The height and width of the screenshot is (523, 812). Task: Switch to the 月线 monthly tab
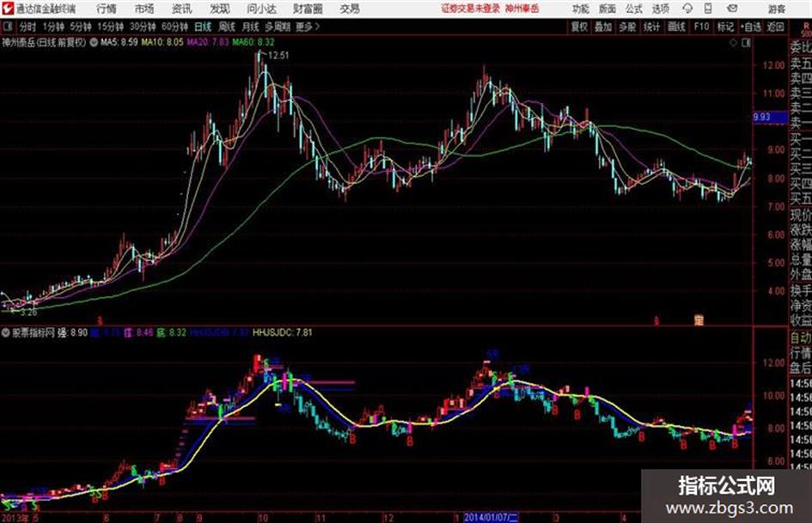point(251,27)
